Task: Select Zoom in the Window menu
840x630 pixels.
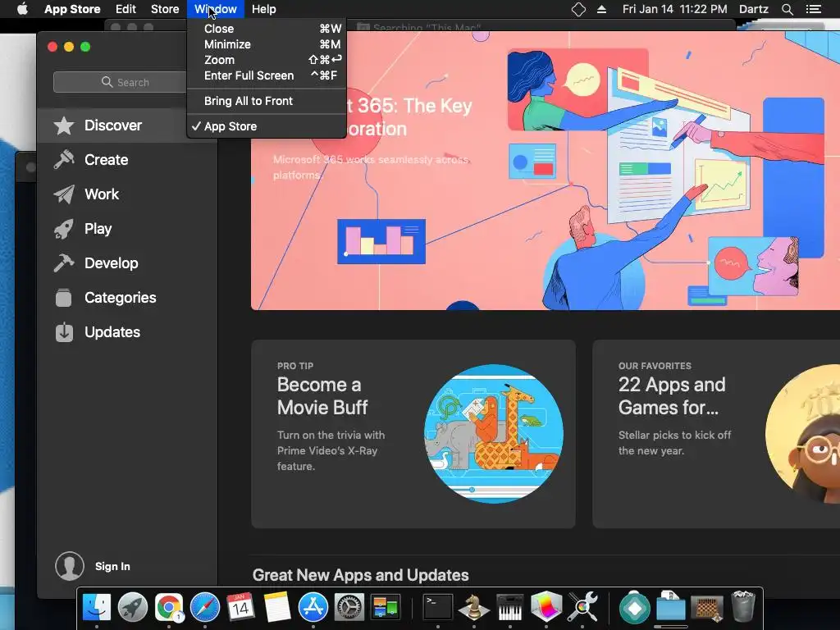Action: point(267,60)
